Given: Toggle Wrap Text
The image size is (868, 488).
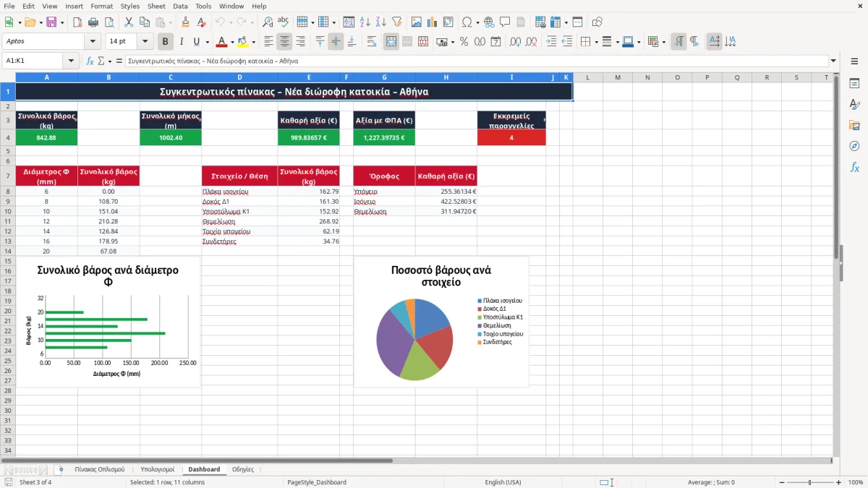Looking at the screenshot, I should click(x=372, y=42).
